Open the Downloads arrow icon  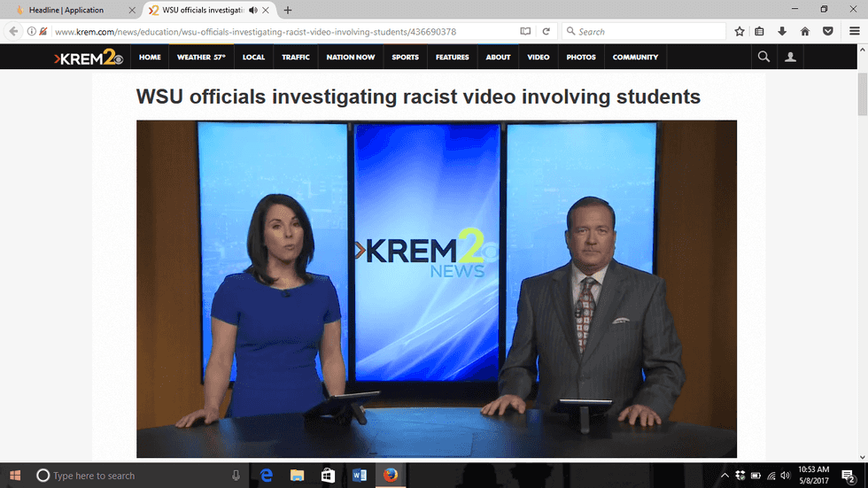point(782,32)
